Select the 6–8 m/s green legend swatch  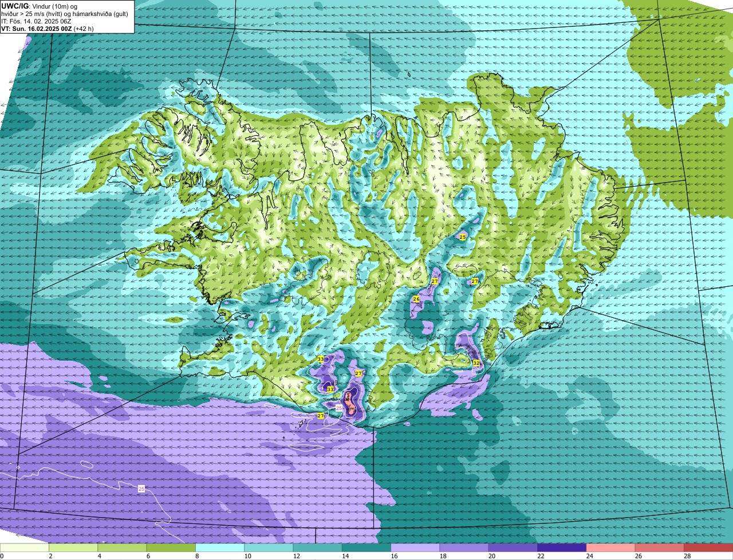tap(171, 548)
